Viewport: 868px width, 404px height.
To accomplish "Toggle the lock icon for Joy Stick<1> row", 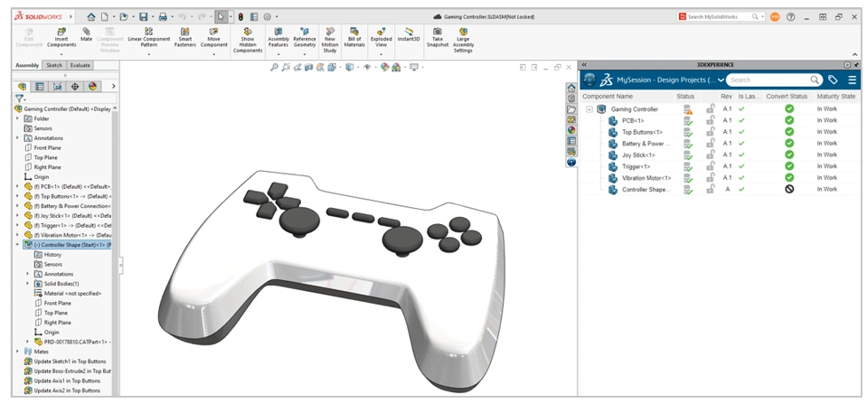I will click(x=711, y=155).
